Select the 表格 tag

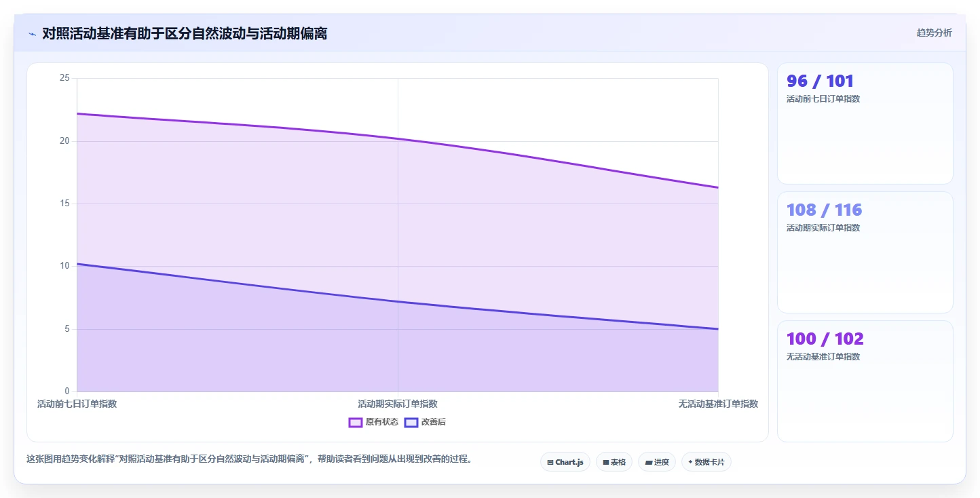coord(614,462)
